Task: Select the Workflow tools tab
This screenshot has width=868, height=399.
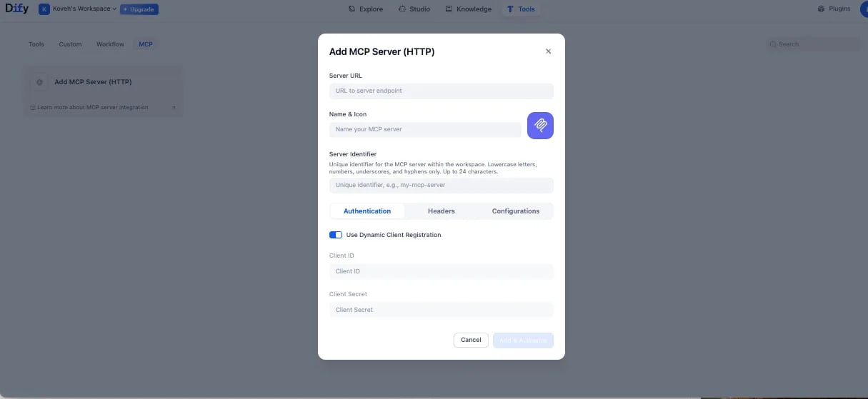Action: point(110,44)
